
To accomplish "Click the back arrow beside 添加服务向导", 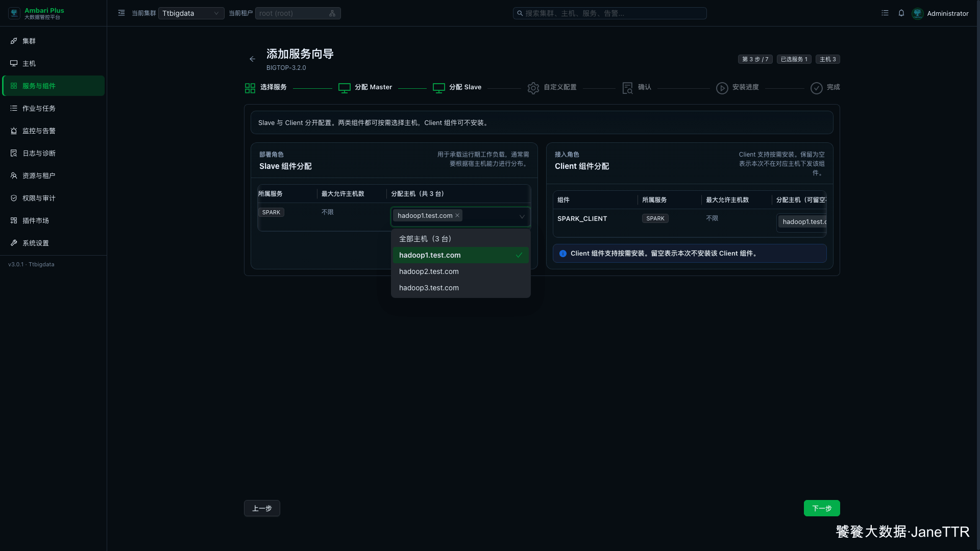I will 252,59.
